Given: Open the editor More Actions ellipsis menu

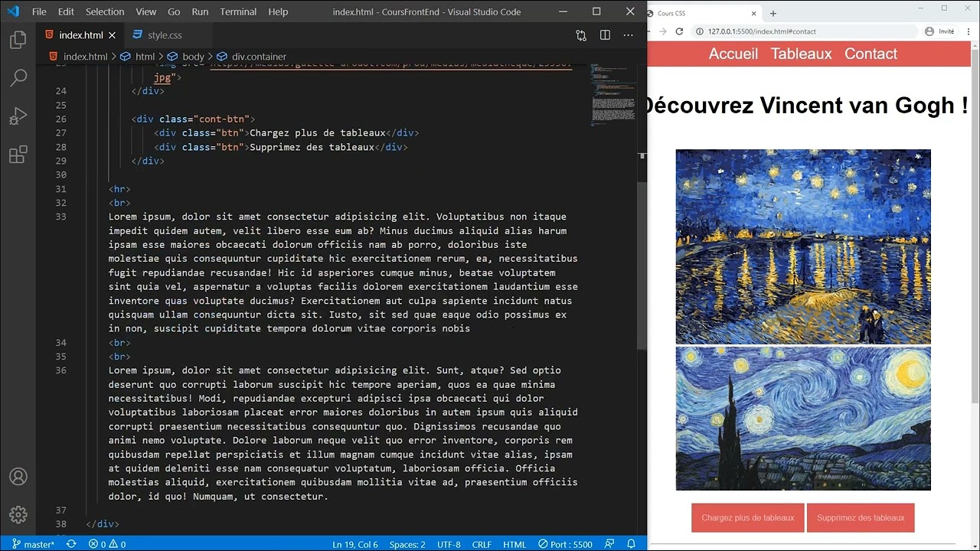Looking at the screenshot, I should [x=629, y=35].
